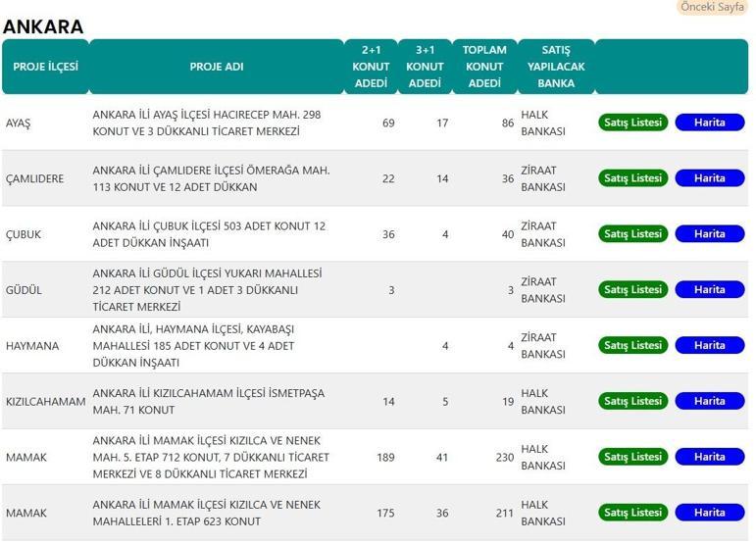Click 2+1 value 69 in AYAŞ row

[388, 123]
